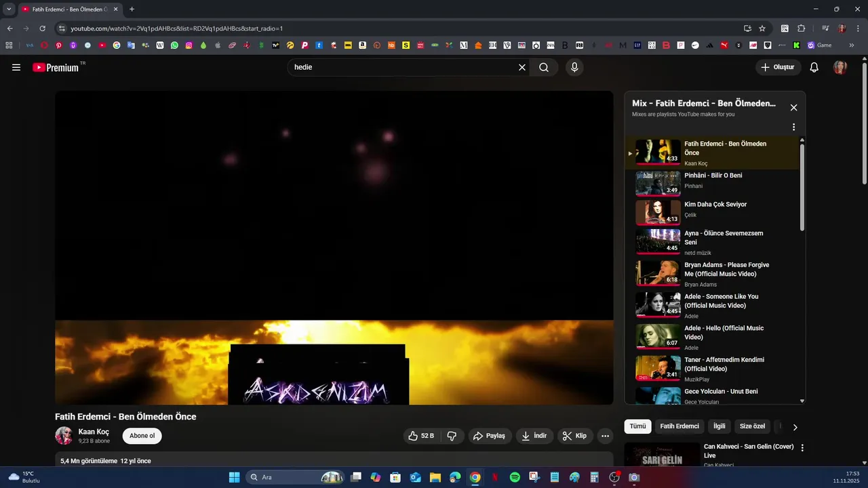
Task: Select the Fatih Erdemci filter chip
Action: click(x=679, y=426)
